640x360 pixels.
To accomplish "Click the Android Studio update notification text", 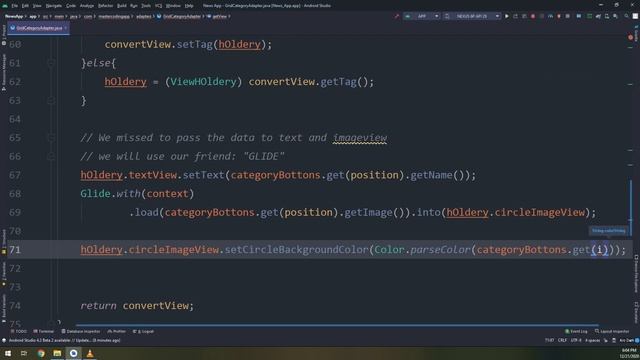I will tap(64, 340).
